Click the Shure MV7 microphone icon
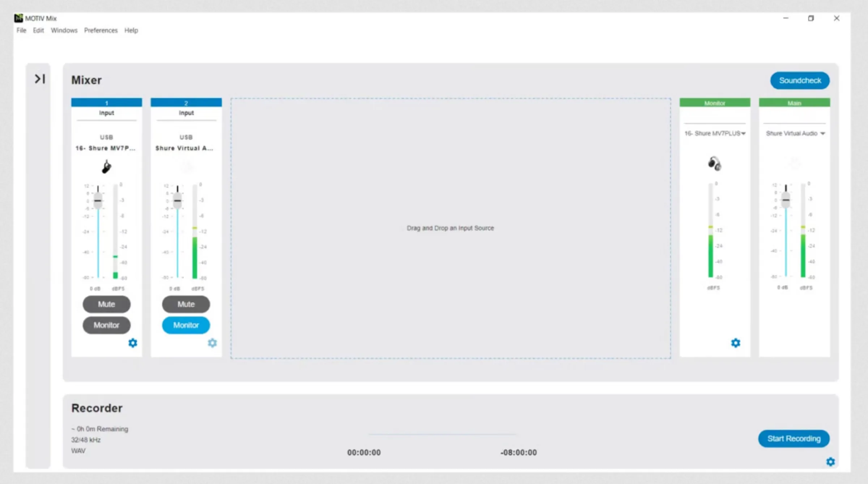Viewport: 868px width, 484px height. (106, 167)
